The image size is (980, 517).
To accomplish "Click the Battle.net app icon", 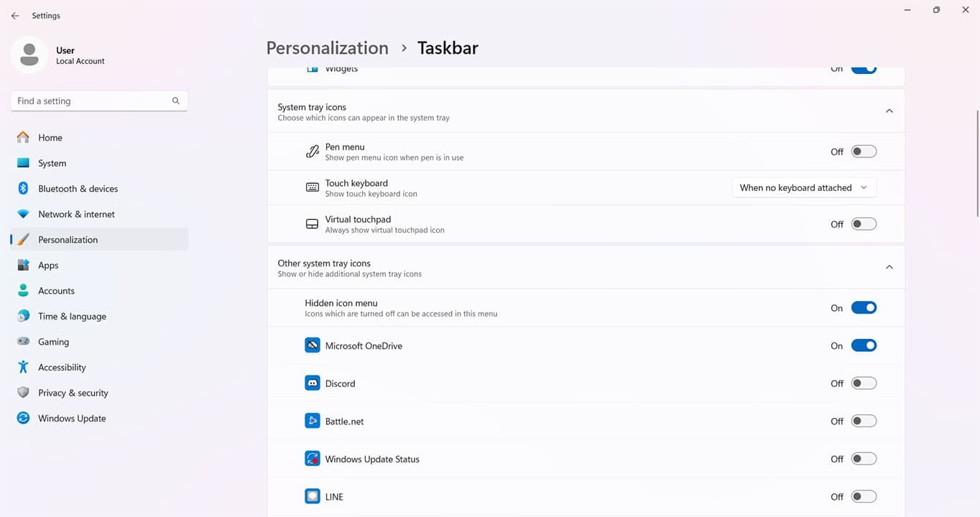I will [312, 421].
